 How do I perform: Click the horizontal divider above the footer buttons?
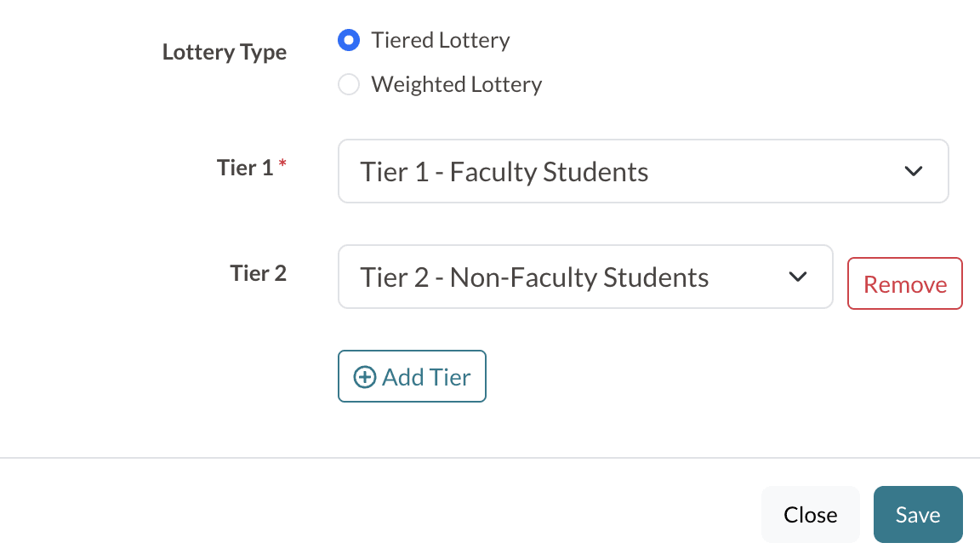[490, 458]
